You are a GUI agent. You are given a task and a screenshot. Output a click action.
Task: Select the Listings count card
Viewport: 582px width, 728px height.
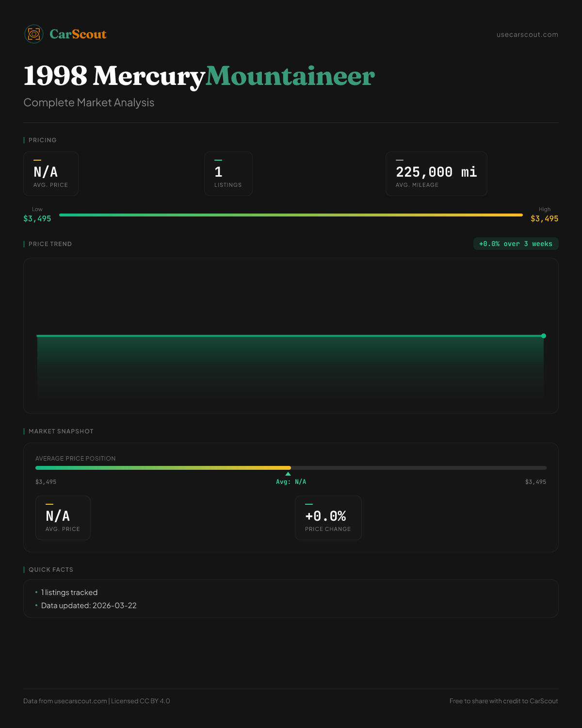(x=228, y=174)
